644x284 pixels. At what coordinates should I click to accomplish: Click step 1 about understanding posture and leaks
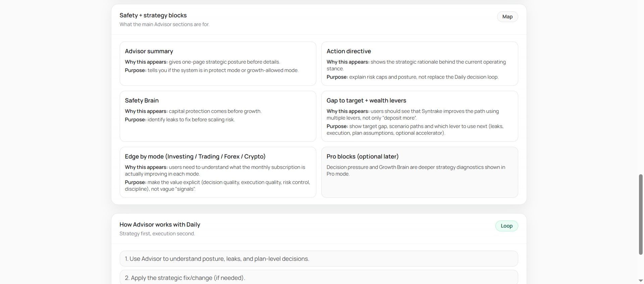click(x=319, y=259)
